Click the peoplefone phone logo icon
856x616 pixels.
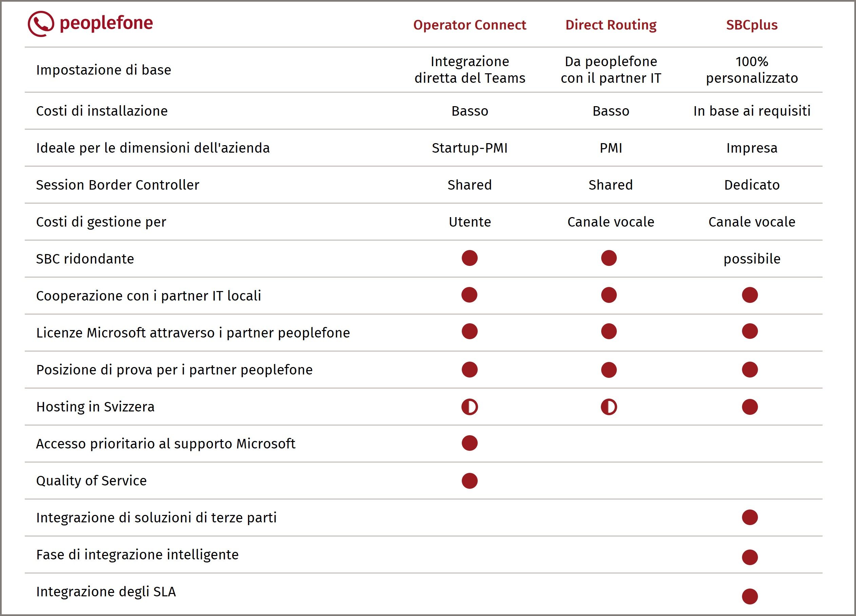click(x=41, y=24)
